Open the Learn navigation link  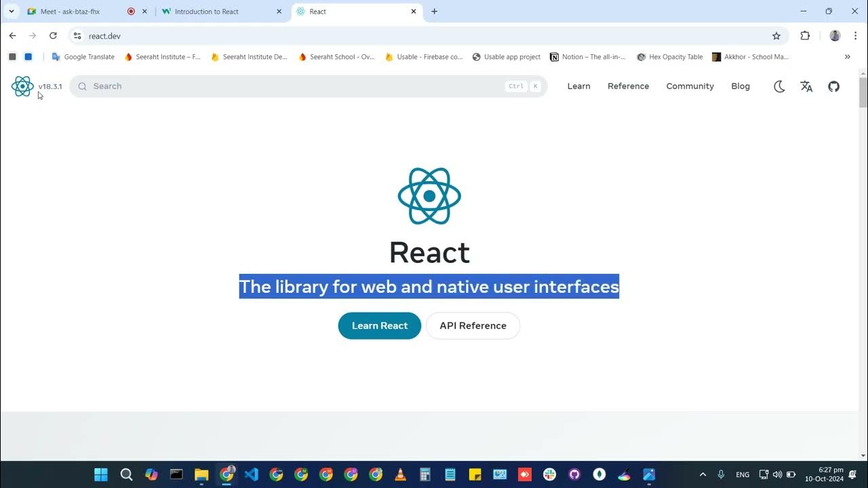(578, 86)
